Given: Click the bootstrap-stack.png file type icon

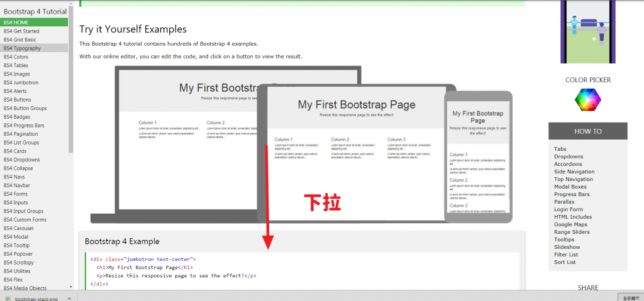Looking at the screenshot, I should pos(8,298).
